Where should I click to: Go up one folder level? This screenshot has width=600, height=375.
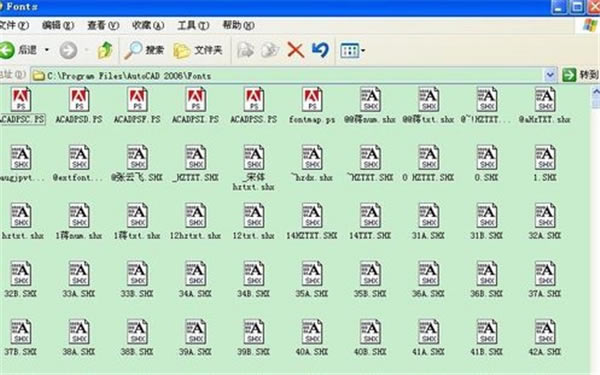105,50
